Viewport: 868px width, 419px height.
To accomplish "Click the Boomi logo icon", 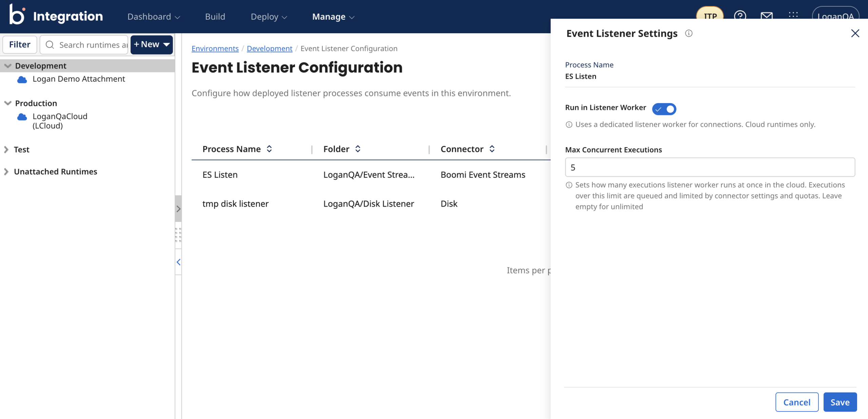I will 17,14.
